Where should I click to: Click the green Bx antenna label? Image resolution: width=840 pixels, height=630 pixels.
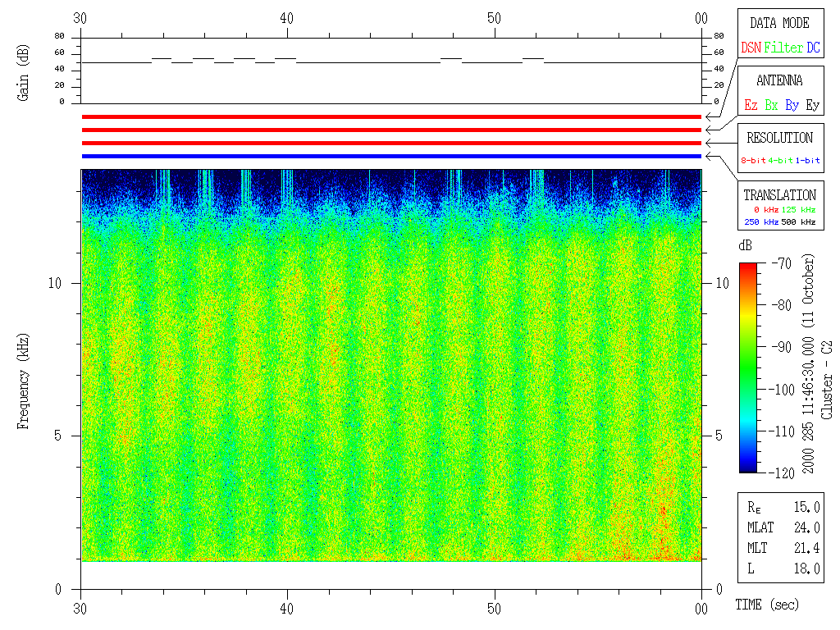pos(771,106)
